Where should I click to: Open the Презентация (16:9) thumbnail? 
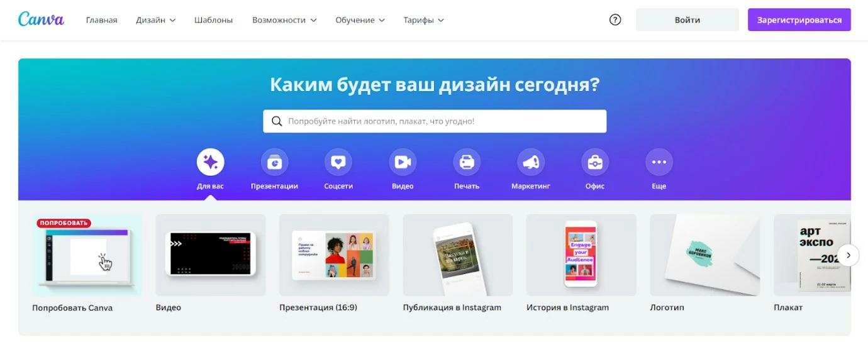click(334, 255)
